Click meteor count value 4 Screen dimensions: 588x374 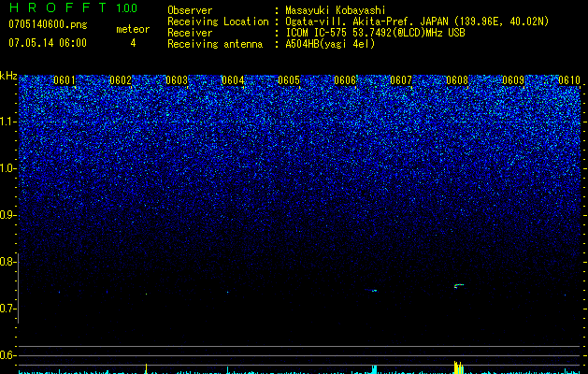point(133,43)
